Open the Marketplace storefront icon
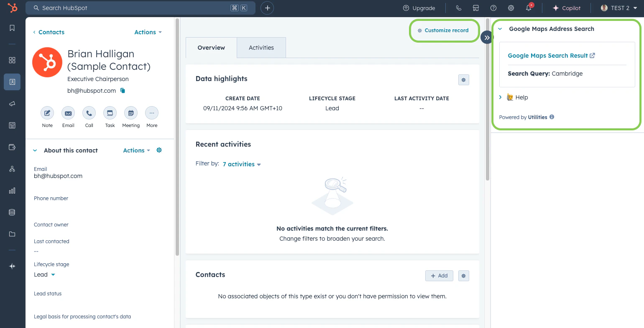 pos(475,8)
